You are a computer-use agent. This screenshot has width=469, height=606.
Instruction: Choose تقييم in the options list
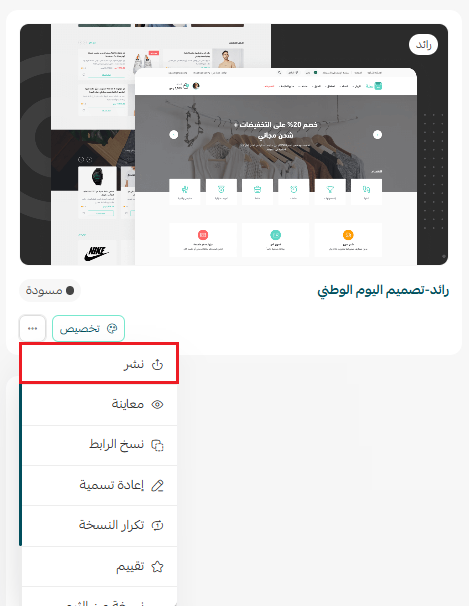click(99, 567)
